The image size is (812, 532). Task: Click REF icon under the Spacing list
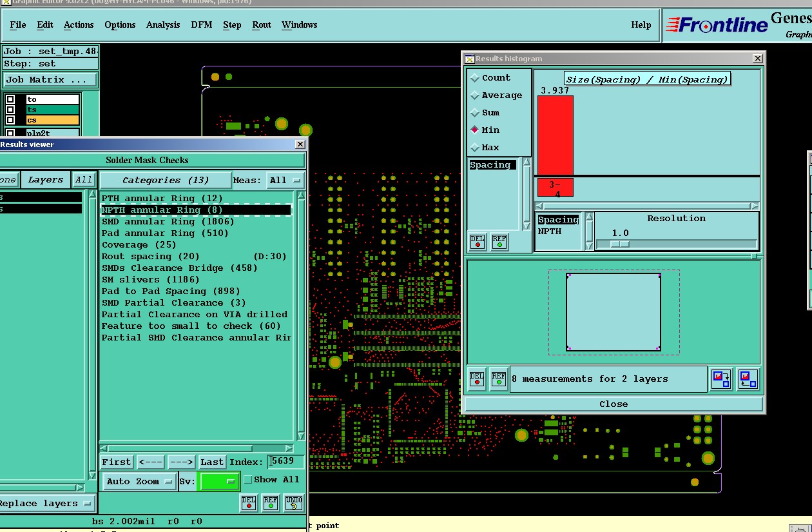click(x=499, y=242)
